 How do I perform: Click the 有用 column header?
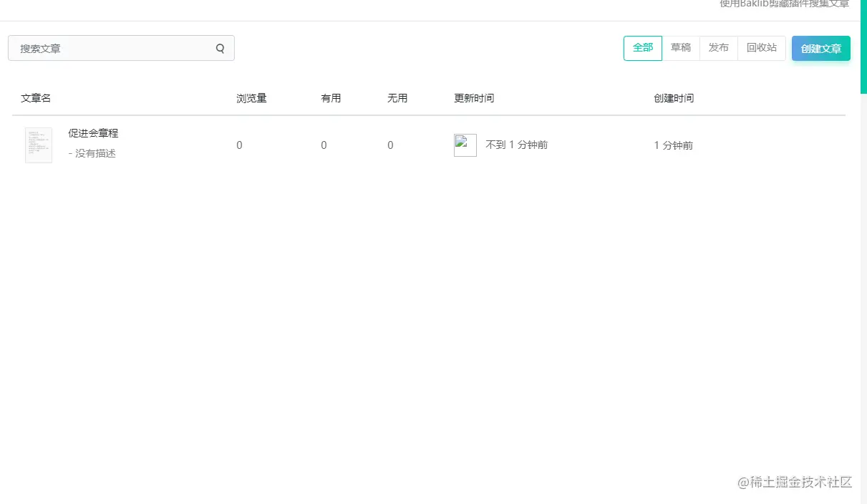coord(331,98)
